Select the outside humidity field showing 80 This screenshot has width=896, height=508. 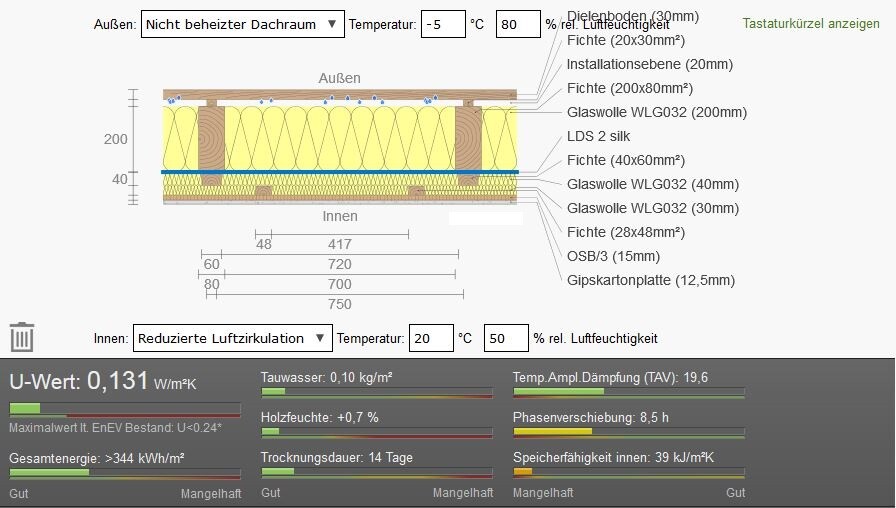click(517, 24)
